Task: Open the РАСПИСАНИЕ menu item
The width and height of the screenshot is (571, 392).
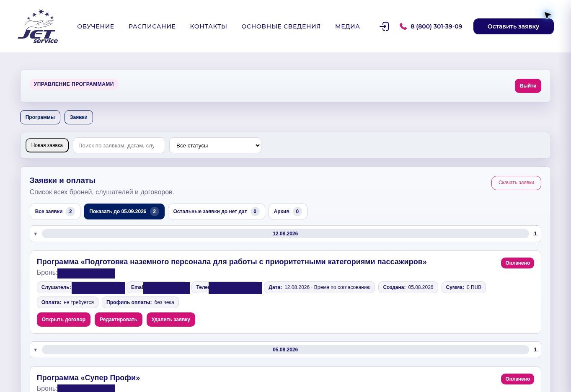Action: (x=152, y=26)
